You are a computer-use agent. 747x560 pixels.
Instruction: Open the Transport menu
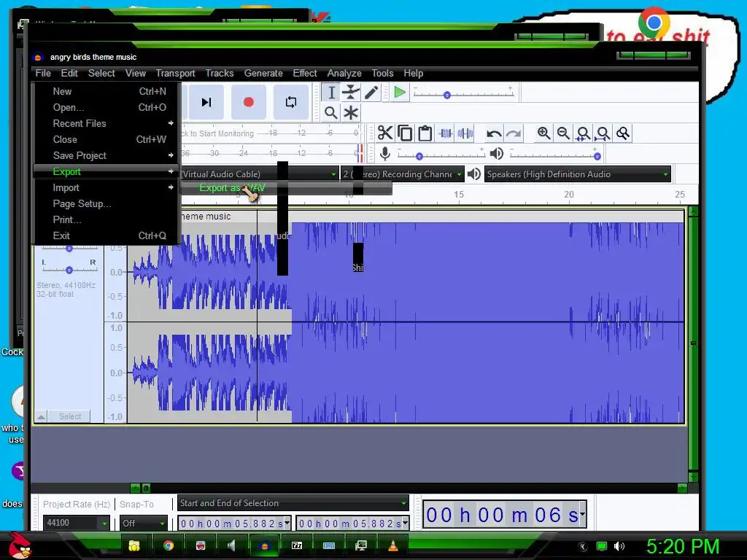[175, 74]
